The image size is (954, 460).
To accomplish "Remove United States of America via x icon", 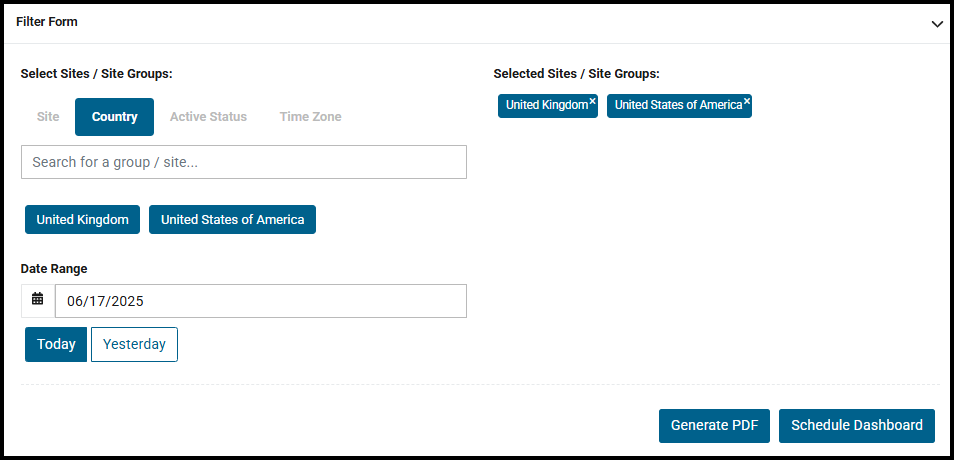I will pyautogui.click(x=746, y=101).
